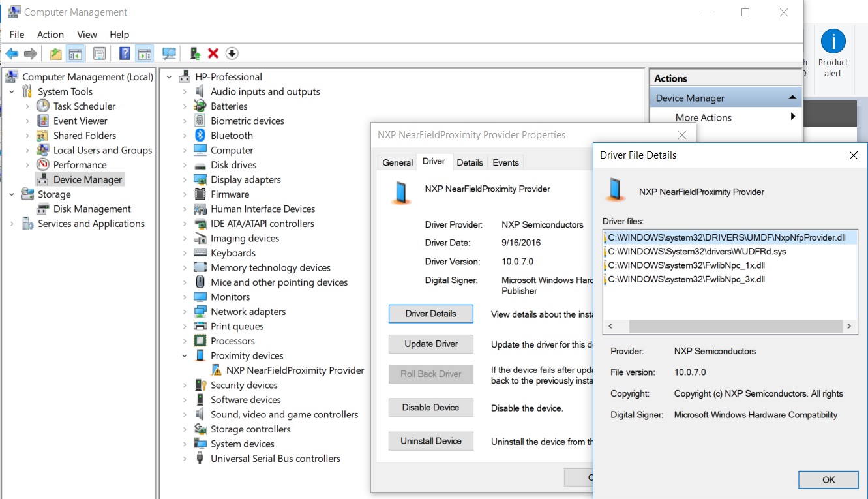Image resolution: width=868 pixels, height=499 pixels.
Task: Click the blue Help toolbar icon
Action: (125, 53)
